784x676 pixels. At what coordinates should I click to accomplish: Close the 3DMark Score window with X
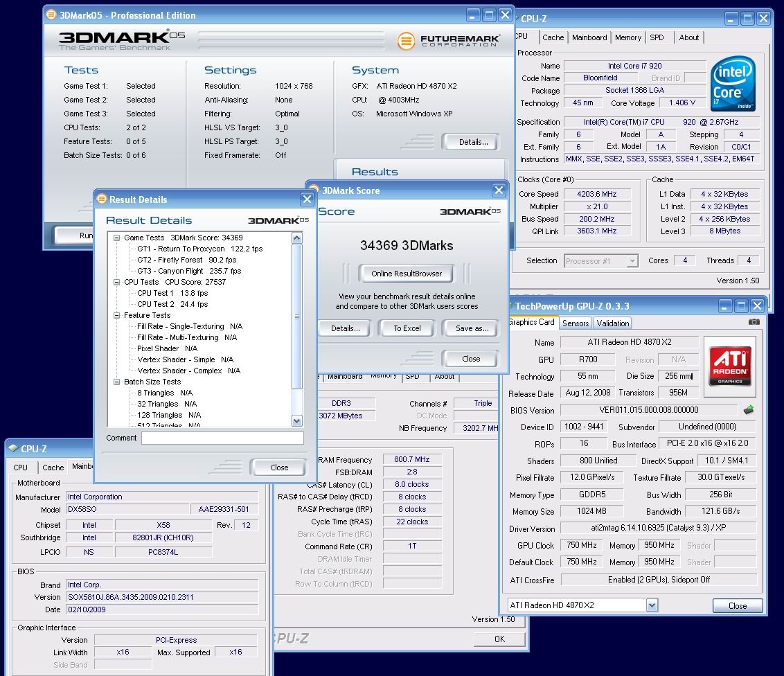click(x=499, y=190)
